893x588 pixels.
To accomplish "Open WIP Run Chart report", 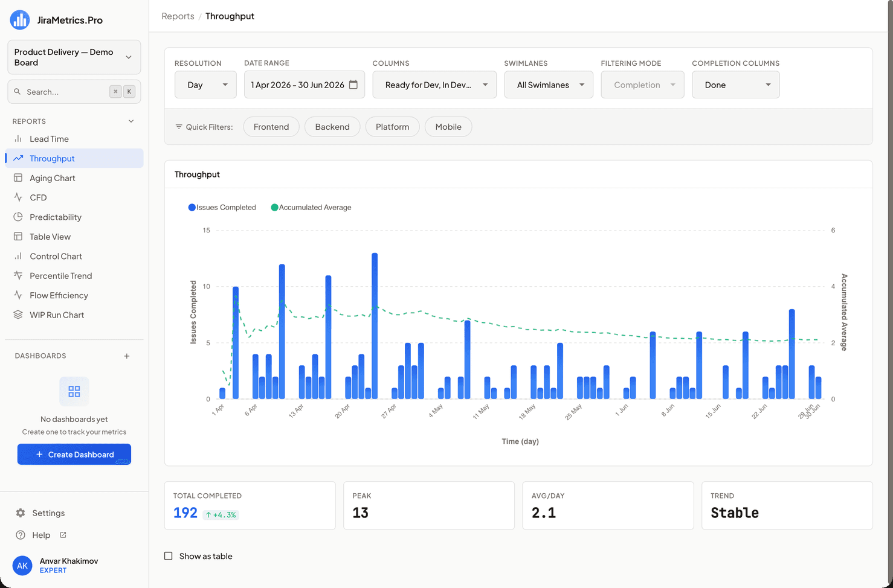I will [74, 315].
